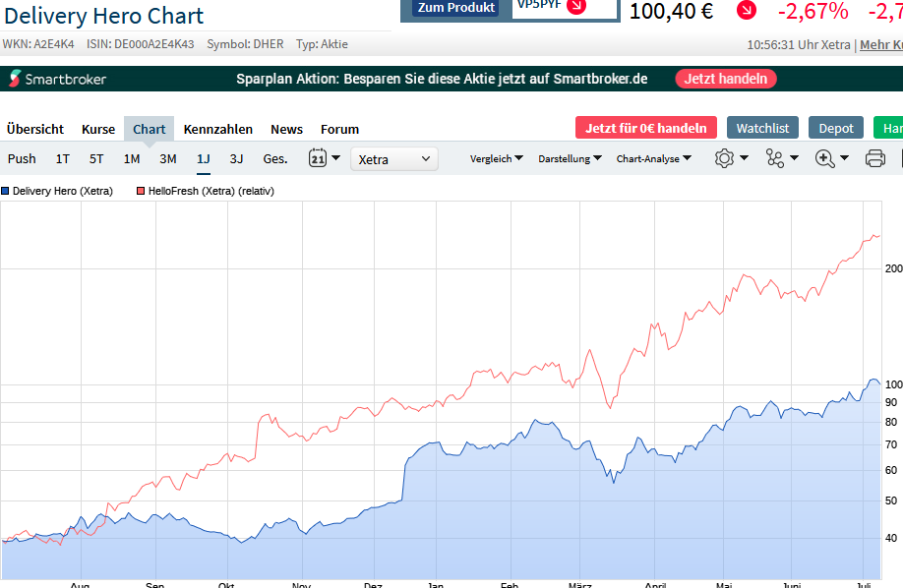Click the Zum Produkt button
This screenshot has height=588, width=903.
(456, 7)
